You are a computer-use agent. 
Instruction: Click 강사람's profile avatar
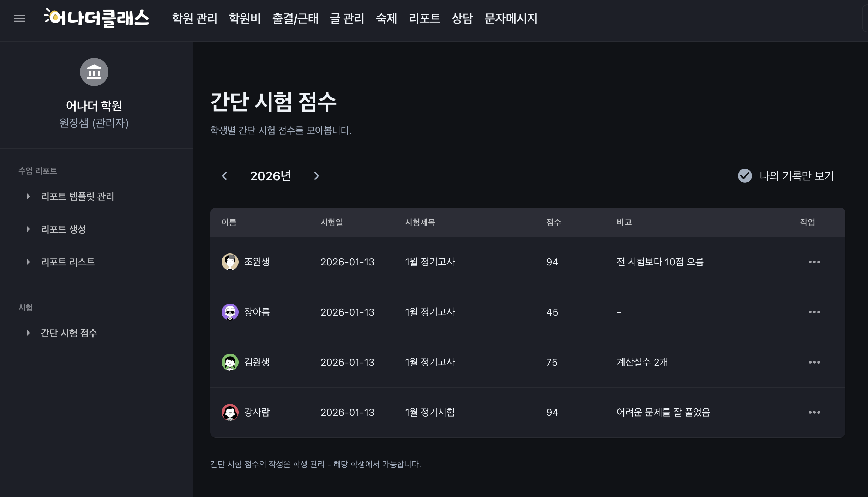click(x=230, y=412)
